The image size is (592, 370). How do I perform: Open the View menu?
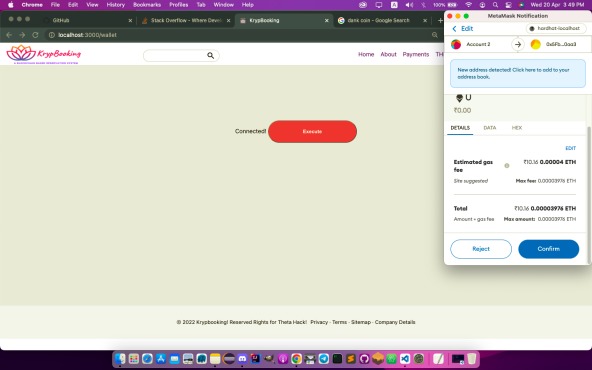92,5
